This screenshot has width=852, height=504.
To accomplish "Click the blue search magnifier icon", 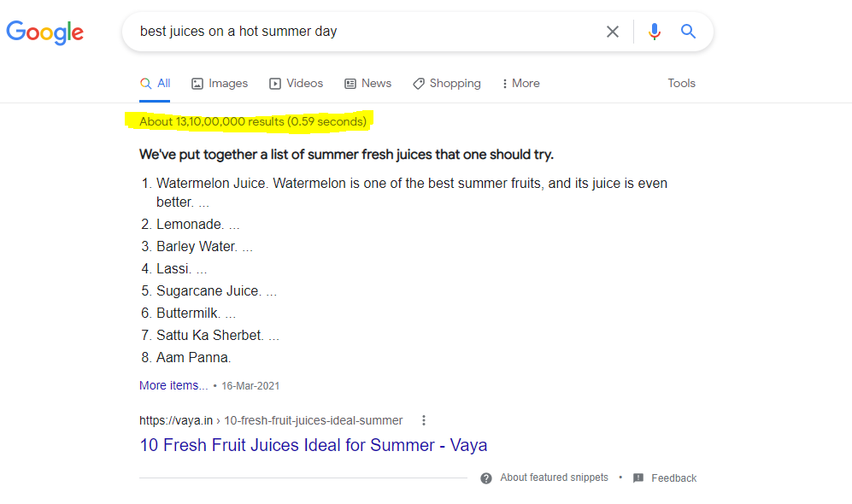I will [x=688, y=32].
